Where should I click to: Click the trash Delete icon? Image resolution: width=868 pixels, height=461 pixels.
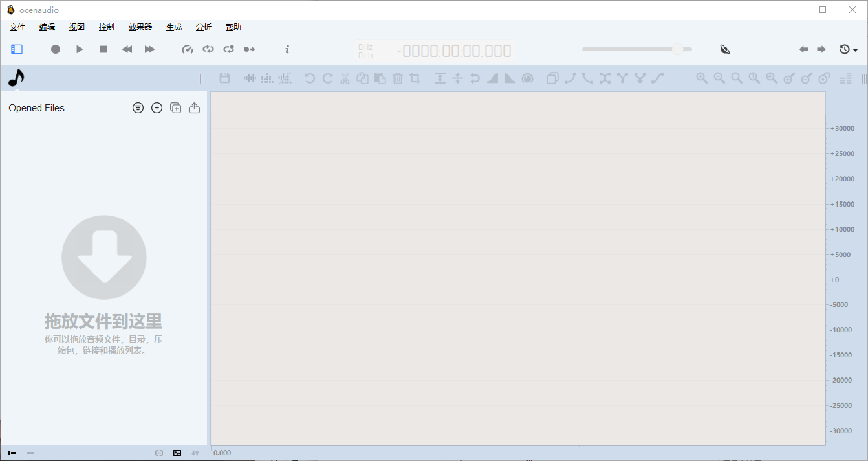(x=398, y=78)
